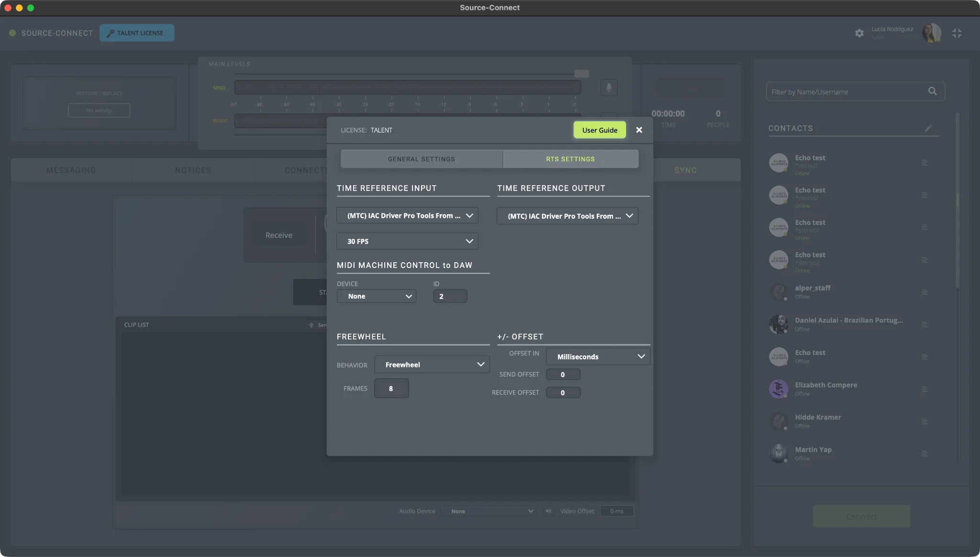Click Lucia Rodriguez profile avatar
Viewport: 980px width, 557px height.
932,33
